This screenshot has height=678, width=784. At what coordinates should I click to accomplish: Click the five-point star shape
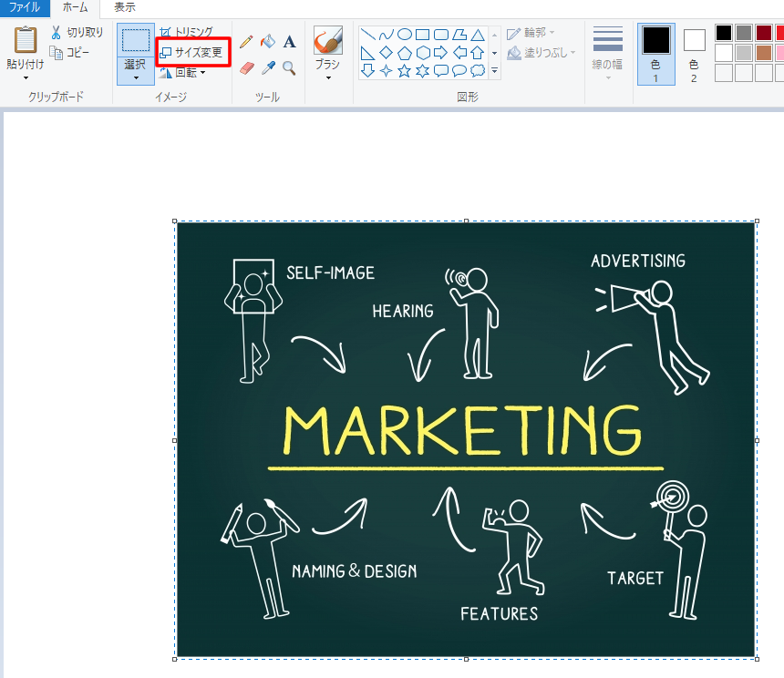[x=404, y=70]
